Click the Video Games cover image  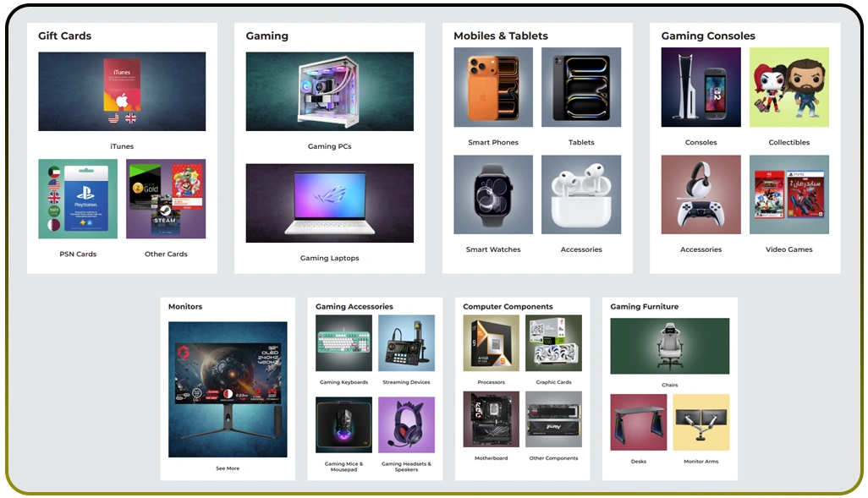point(789,194)
